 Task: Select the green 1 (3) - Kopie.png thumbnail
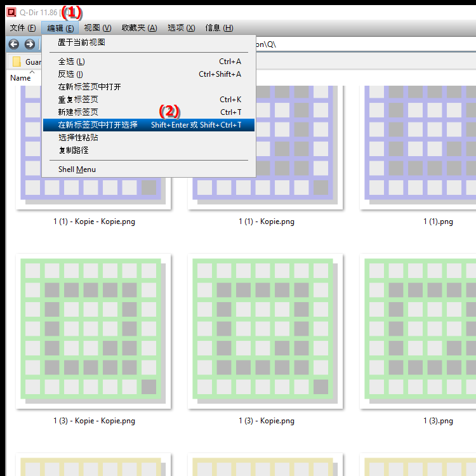[266, 331]
